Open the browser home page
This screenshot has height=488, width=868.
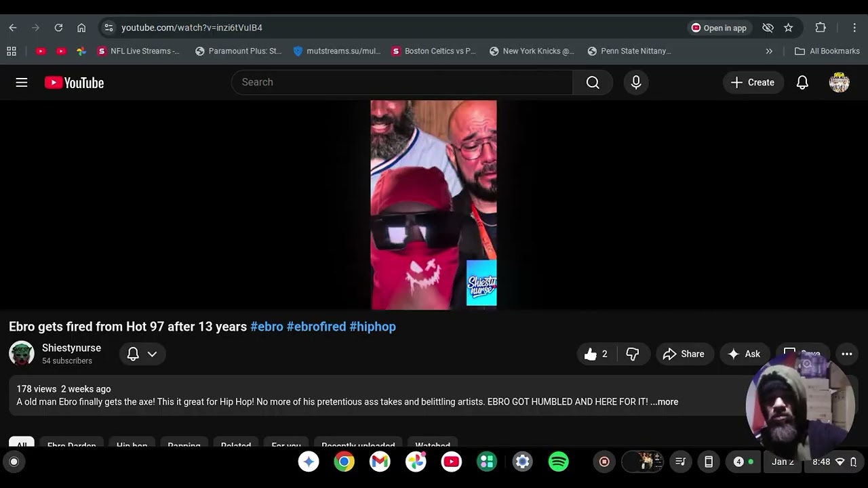(x=81, y=28)
